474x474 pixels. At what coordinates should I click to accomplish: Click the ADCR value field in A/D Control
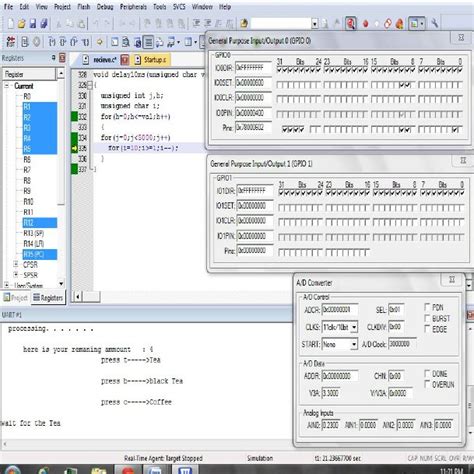click(340, 310)
